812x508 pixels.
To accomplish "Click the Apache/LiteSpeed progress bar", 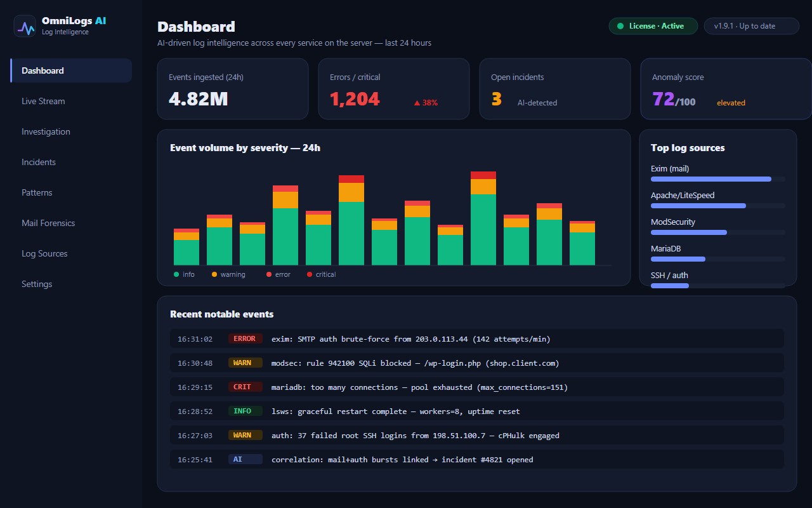I will point(717,206).
